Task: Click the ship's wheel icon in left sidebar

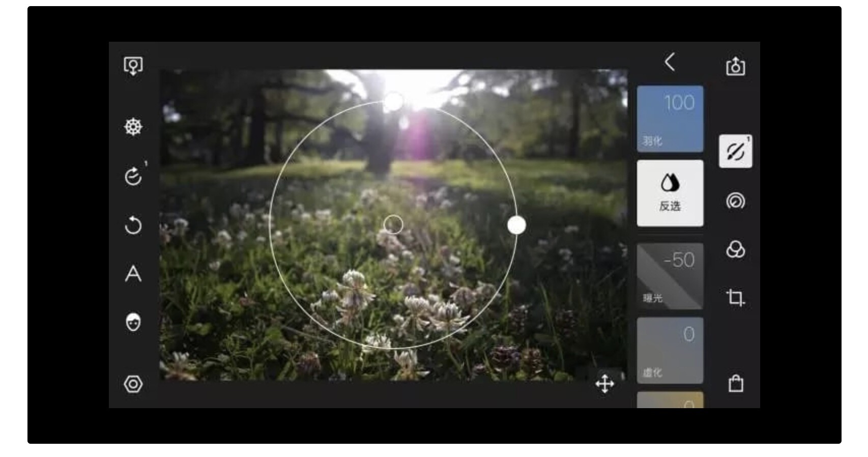Action: [133, 127]
